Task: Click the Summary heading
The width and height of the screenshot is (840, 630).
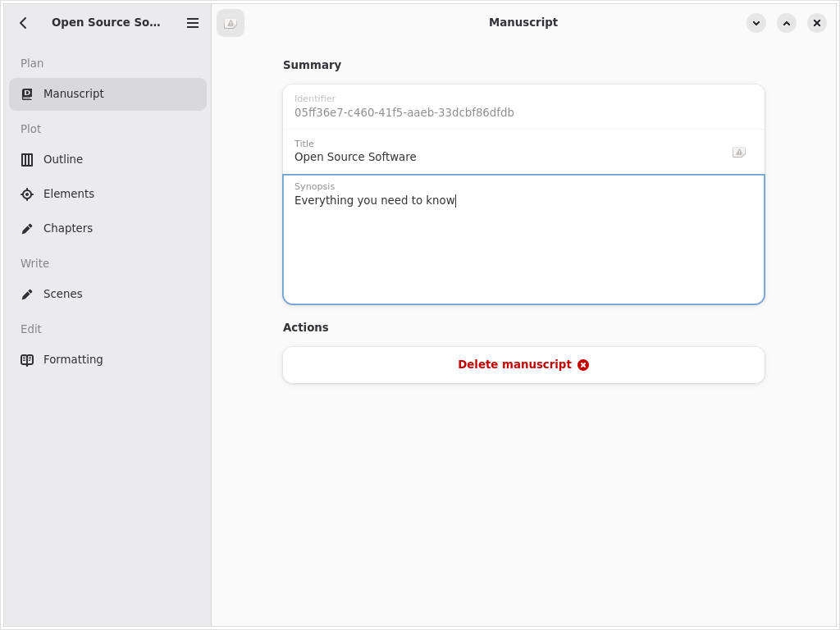Action: (x=312, y=66)
